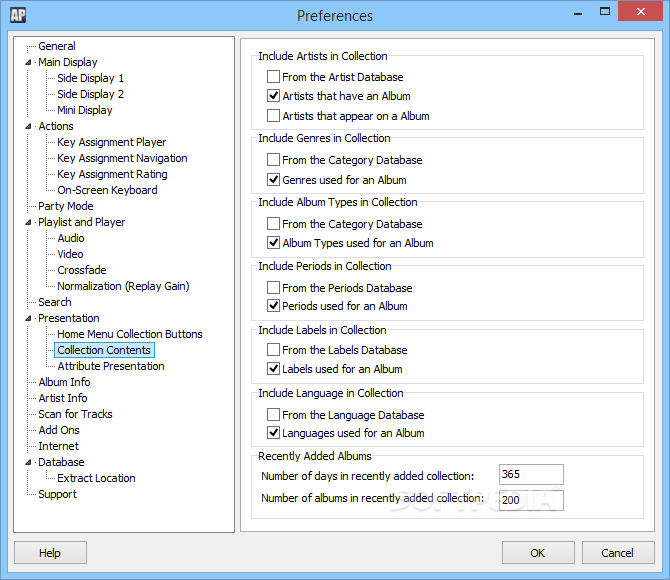Screen dimensions: 670x580
Task: Enable From the Category Database under Genres
Action: click(273, 160)
